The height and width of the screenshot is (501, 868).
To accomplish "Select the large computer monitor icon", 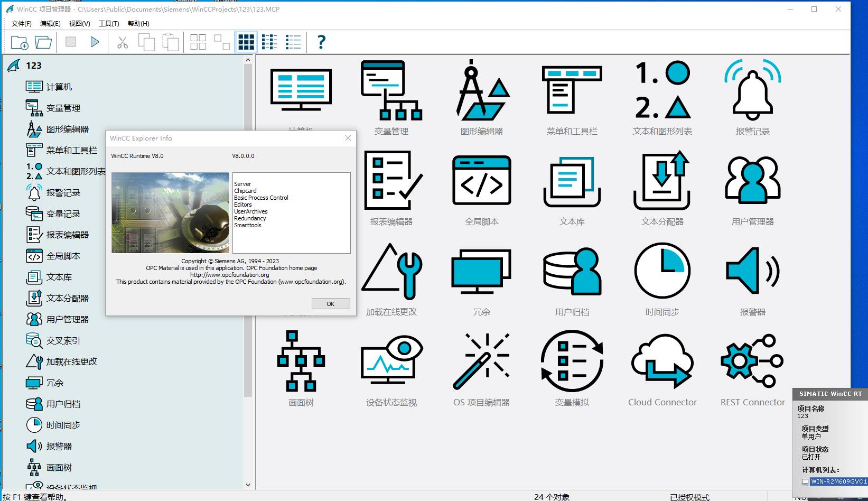I will [301, 91].
